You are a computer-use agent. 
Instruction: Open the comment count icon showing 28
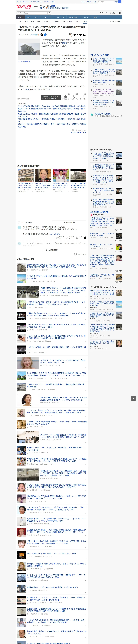click(x=32, y=35)
